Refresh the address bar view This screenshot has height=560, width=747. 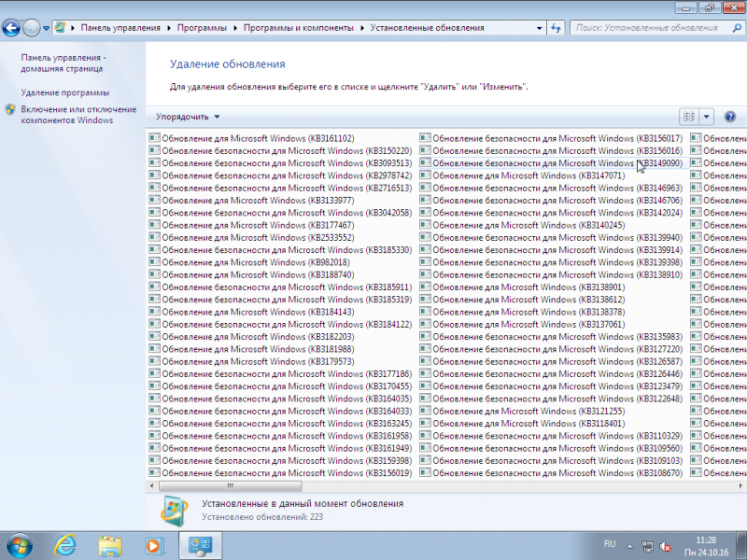pos(556,28)
